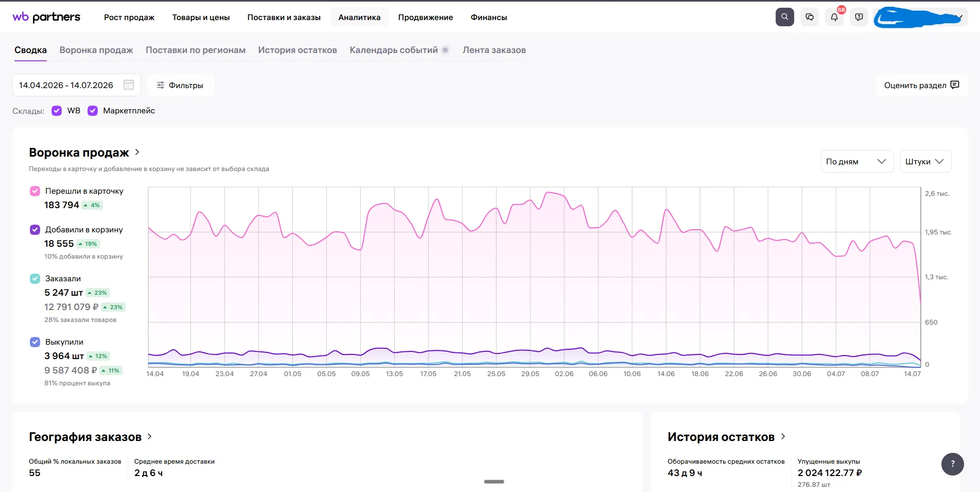Image resolution: width=980 pixels, height=492 pixels.
Task: Open История остатков section arrow
Action: (783, 436)
